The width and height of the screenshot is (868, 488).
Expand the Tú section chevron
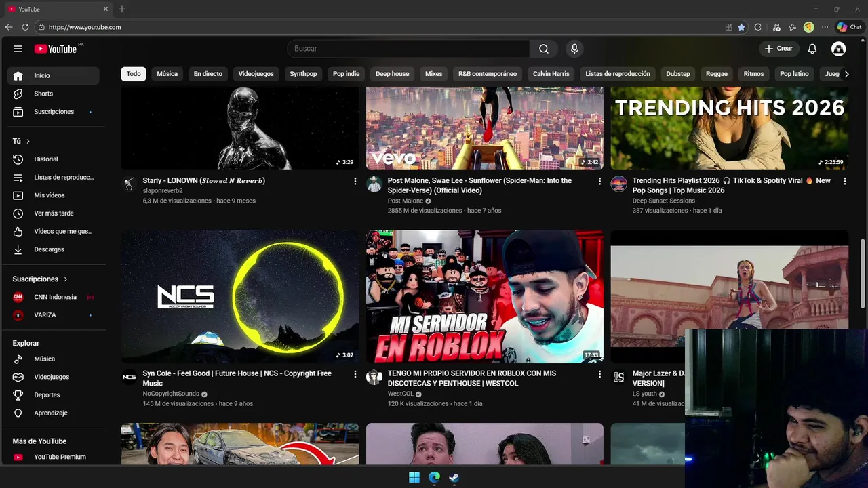pos(28,141)
